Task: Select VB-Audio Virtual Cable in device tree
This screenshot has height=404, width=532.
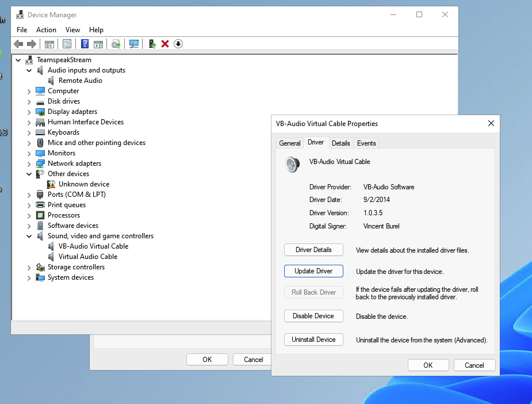Action: point(93,246)
